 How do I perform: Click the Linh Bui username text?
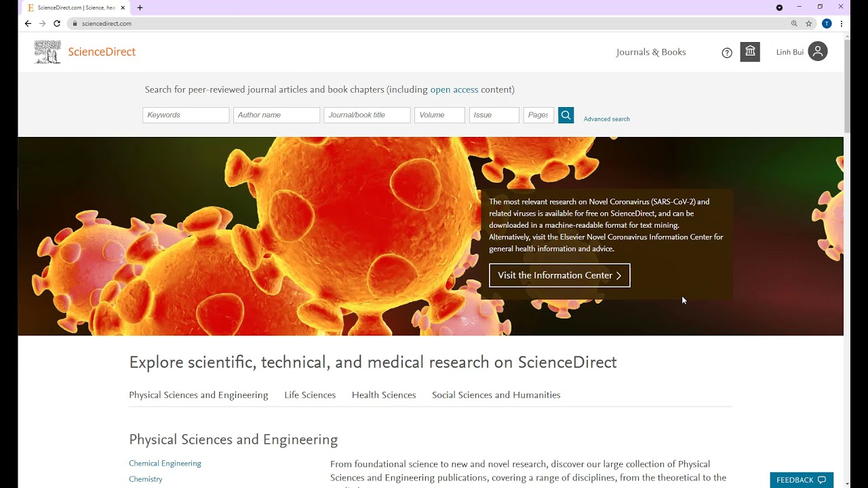790,52
